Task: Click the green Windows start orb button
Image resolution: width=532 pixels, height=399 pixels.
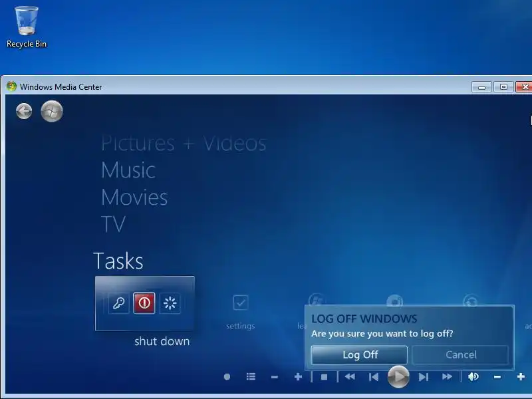Action: click(x=52, y=111)
